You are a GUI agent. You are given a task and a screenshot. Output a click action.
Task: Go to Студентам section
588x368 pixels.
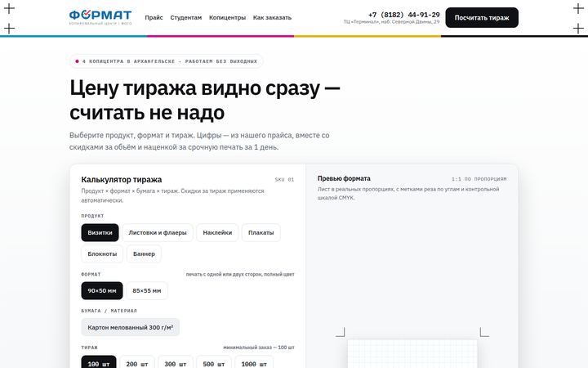(x=186, y=18)
